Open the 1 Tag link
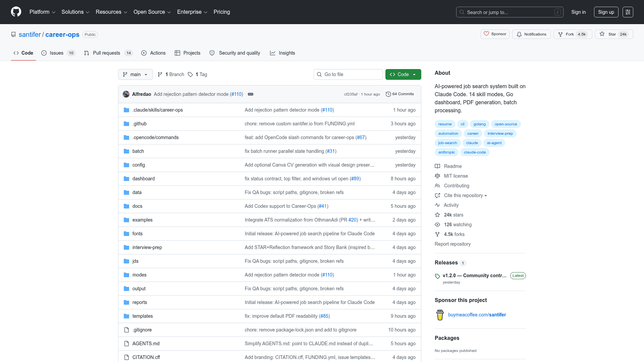 [198, 74]
